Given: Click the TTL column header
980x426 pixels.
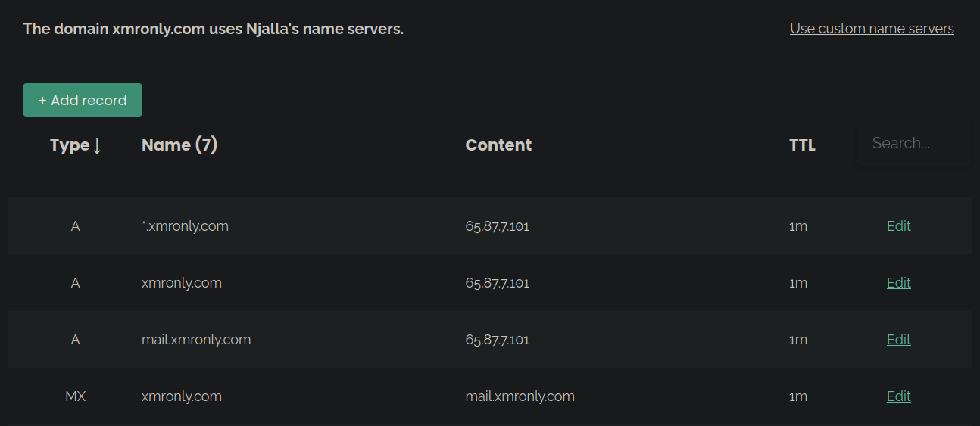Looking at the screenshot, I should pyautogui.click(x=802, y=145).
